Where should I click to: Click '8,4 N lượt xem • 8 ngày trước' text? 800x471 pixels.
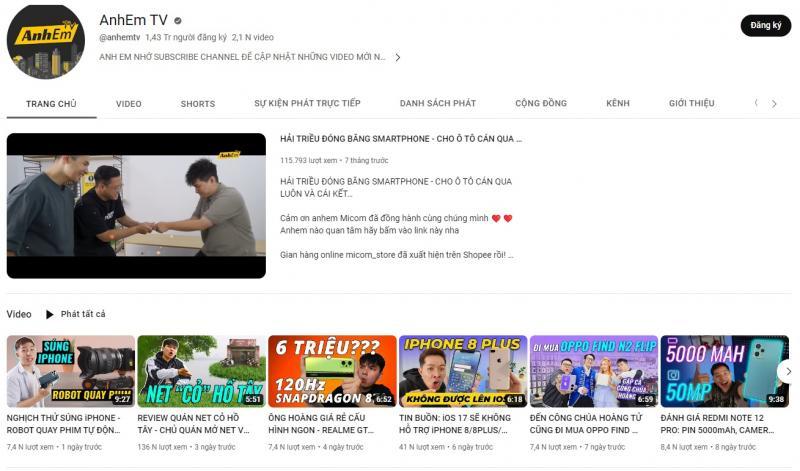[708, 447]
